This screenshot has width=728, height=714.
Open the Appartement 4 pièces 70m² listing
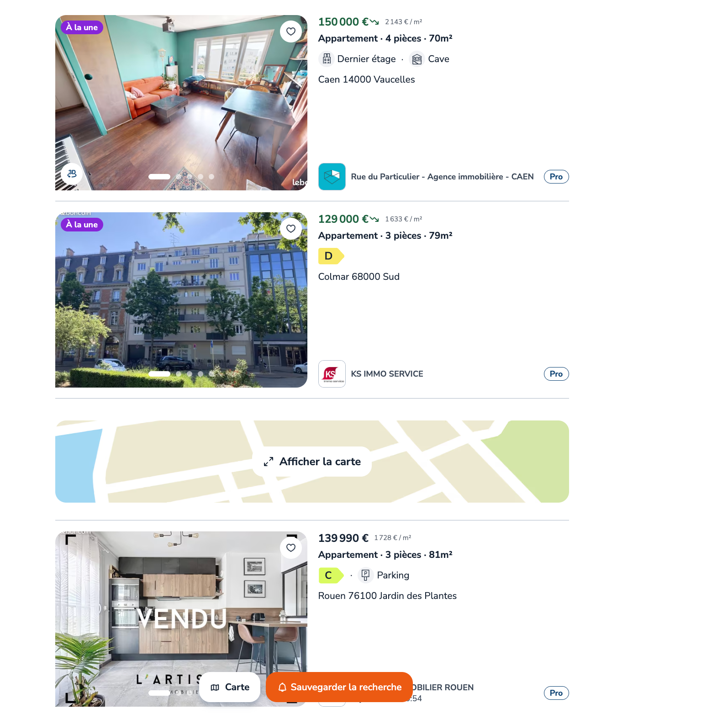tap(385, 38)
